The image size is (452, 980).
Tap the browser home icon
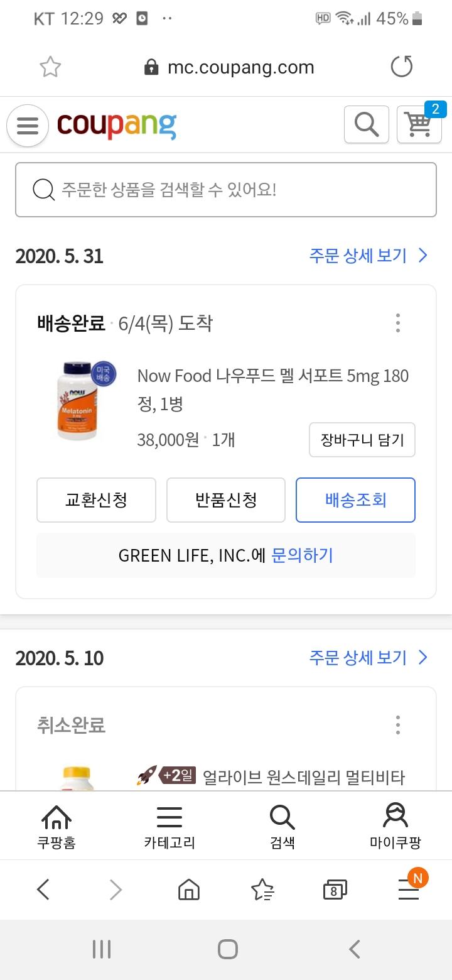[189, 890]
